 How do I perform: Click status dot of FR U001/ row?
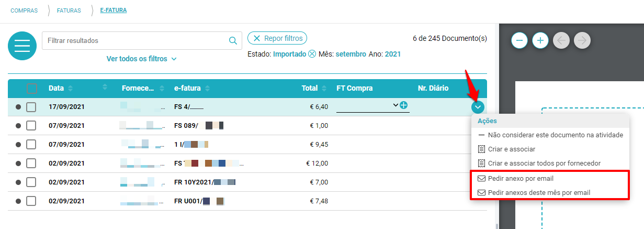pos(18,201)
